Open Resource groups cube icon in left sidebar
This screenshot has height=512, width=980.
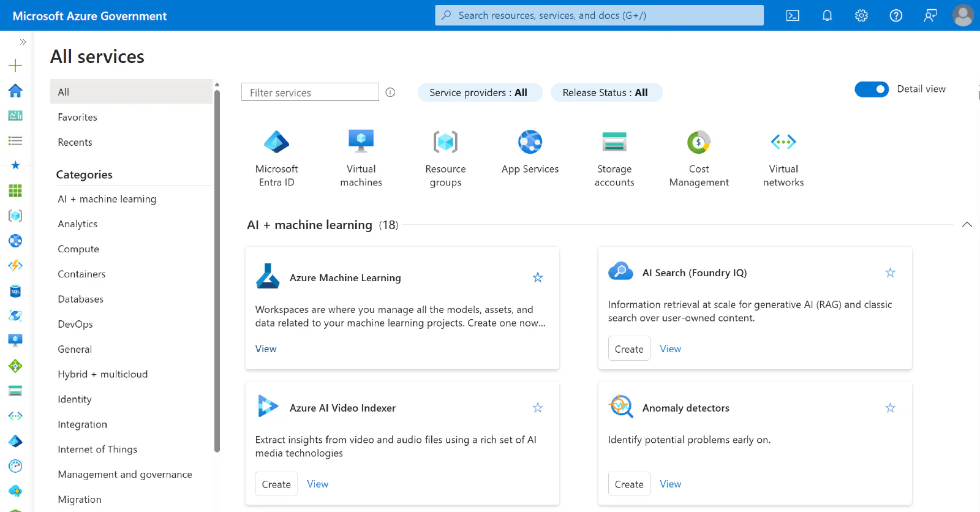[15, 216]
